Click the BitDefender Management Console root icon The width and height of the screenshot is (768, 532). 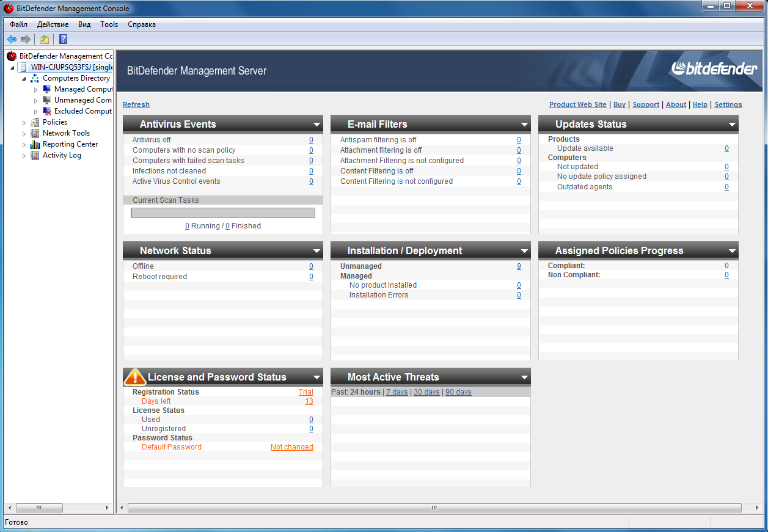(12, 56)
